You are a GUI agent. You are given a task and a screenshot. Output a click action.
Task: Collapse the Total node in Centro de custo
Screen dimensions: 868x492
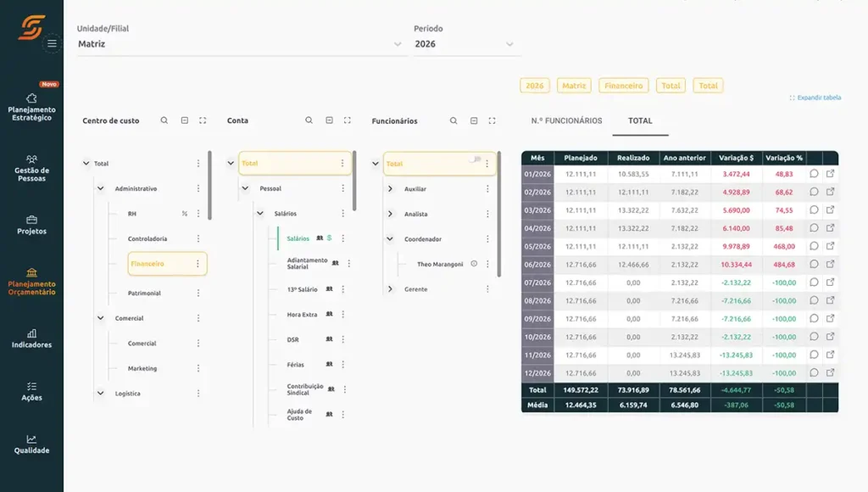(86, 164)
